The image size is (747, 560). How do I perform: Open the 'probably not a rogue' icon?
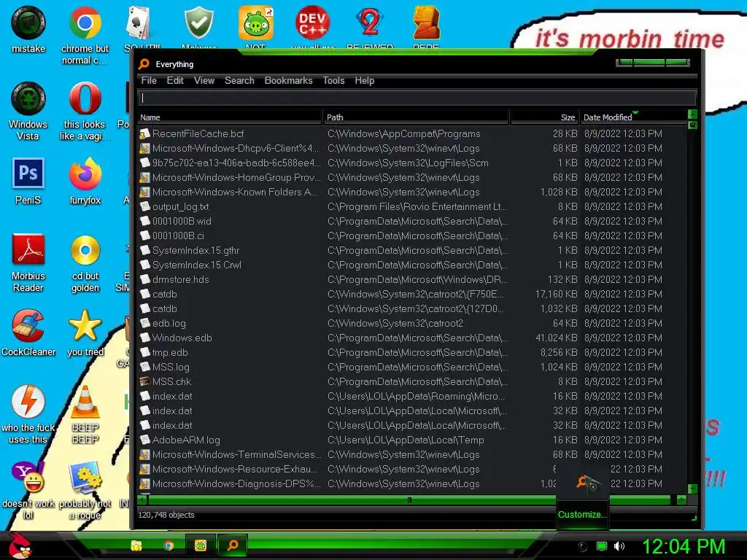point(85,491)
